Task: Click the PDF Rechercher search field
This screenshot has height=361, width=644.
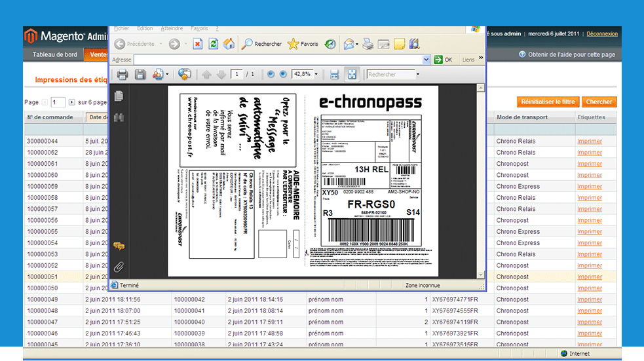Action: click(391, 74)
